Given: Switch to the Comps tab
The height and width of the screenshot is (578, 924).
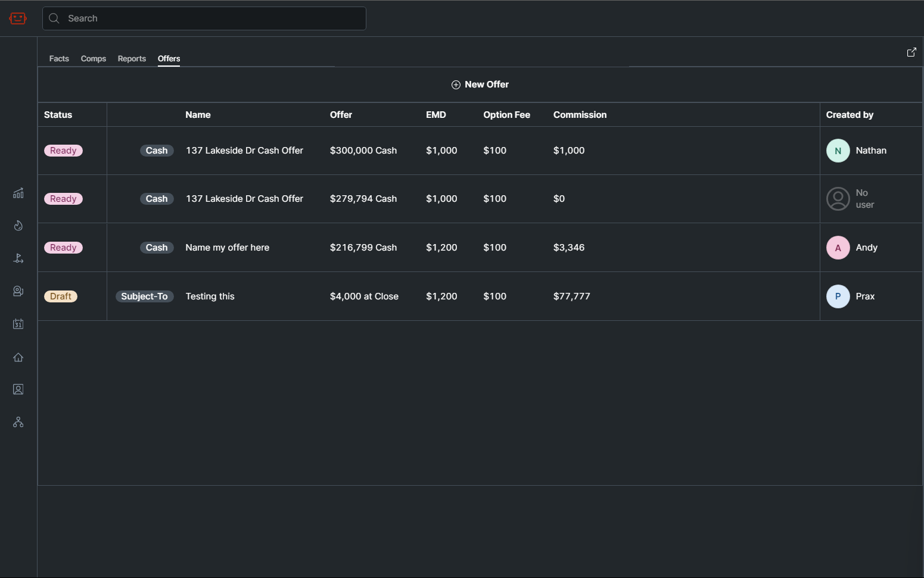Looking at the screenshot, I should [94, 58].
